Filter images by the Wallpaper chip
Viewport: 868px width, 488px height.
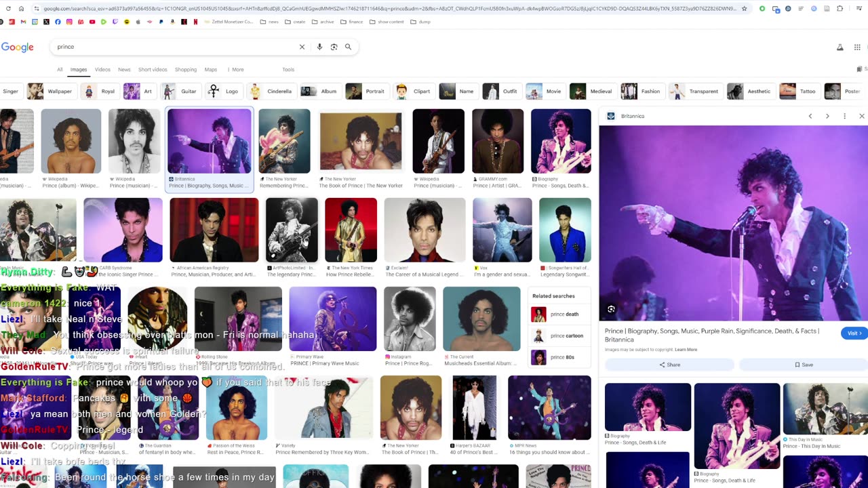click(x=51, y=91)
